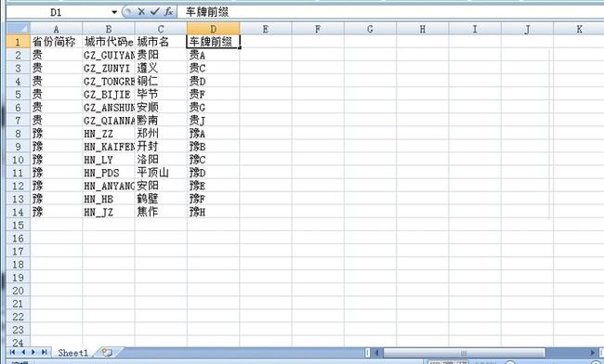The height and width of the screenshot is (364, 604).
Task: Select the cell containing HN_KAIFEN
Action: 109,147
